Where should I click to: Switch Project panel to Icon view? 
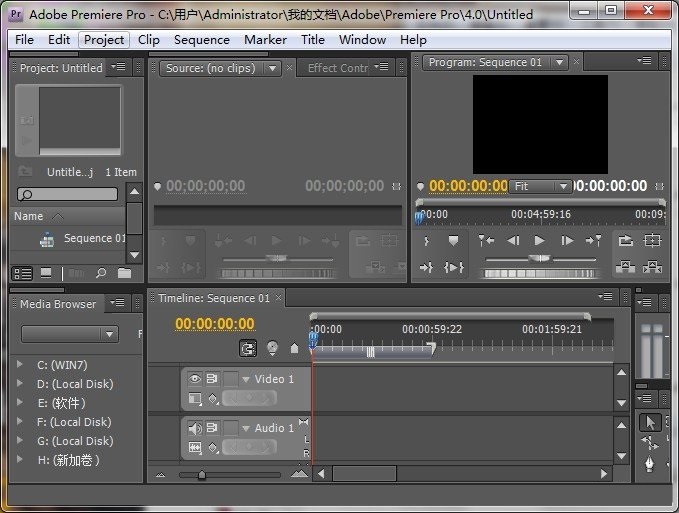tap(47, 273)
